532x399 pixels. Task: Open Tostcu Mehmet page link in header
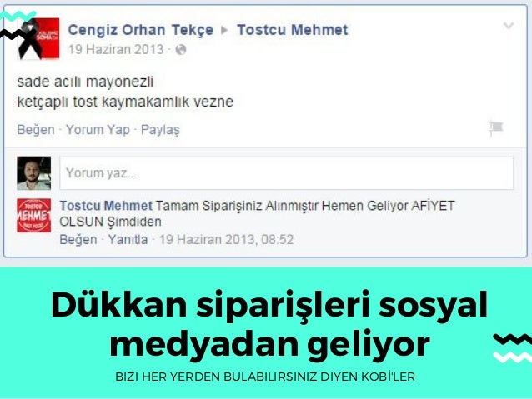pyautogui.click(x=293, y=30)
